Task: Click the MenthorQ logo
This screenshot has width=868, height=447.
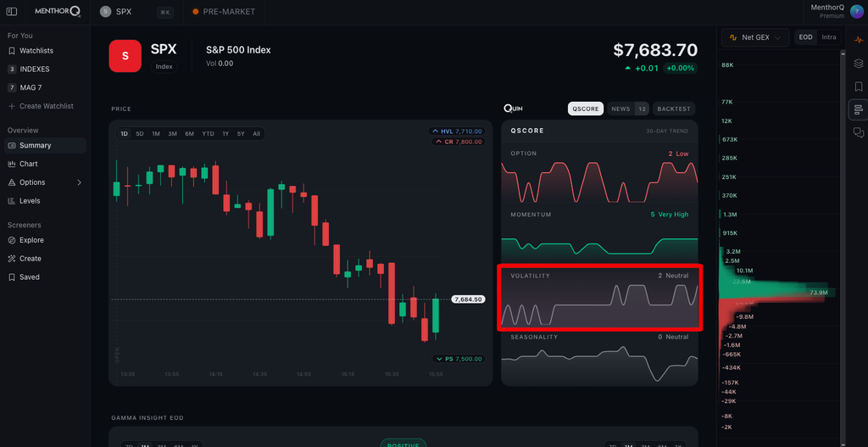Action: [x=58, y=12]
